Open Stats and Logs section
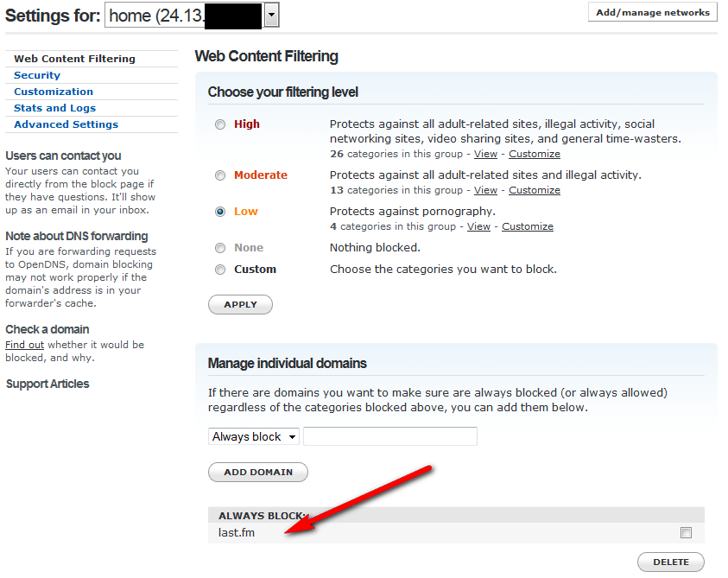Viewport: 728px width, 578px height. pos(54,108)
